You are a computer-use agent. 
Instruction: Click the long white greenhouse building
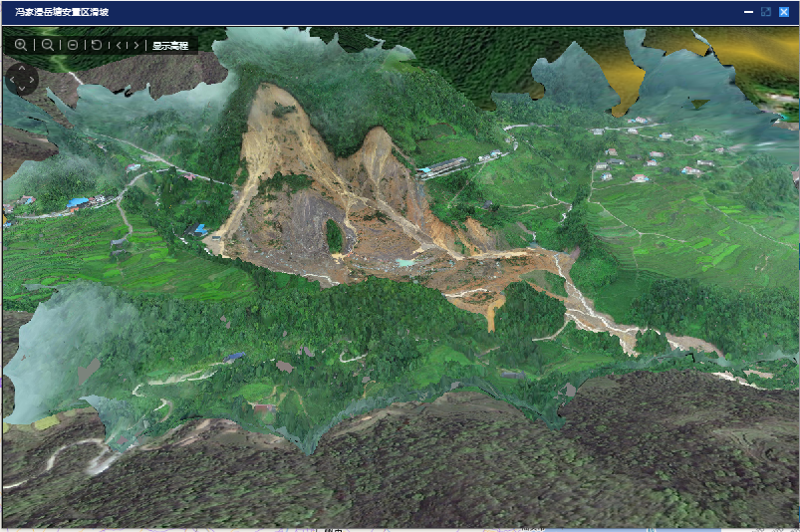pos(444,165)
